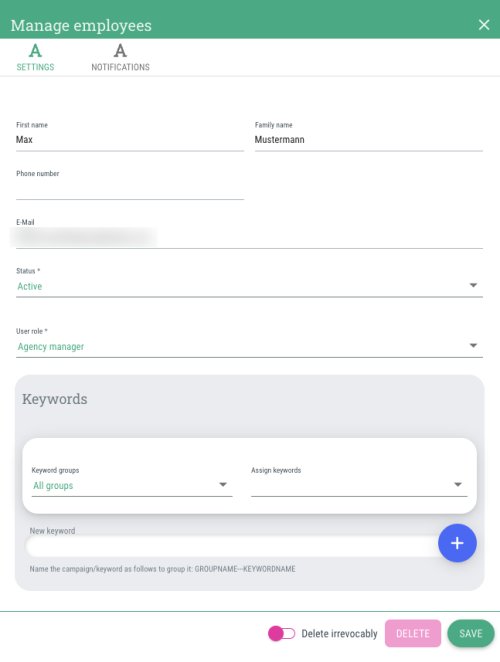
Task: Open the Status select showing Active
Action: 249,286
